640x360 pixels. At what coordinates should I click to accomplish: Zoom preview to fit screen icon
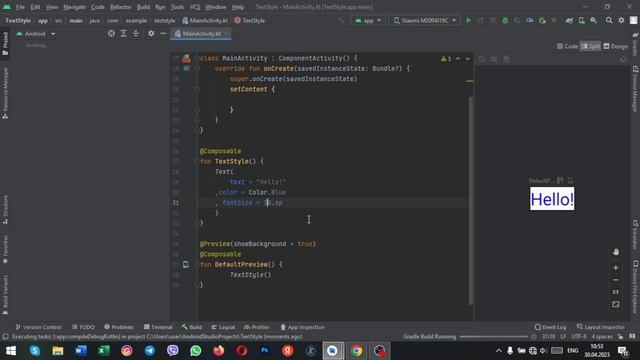coord(616,304)
